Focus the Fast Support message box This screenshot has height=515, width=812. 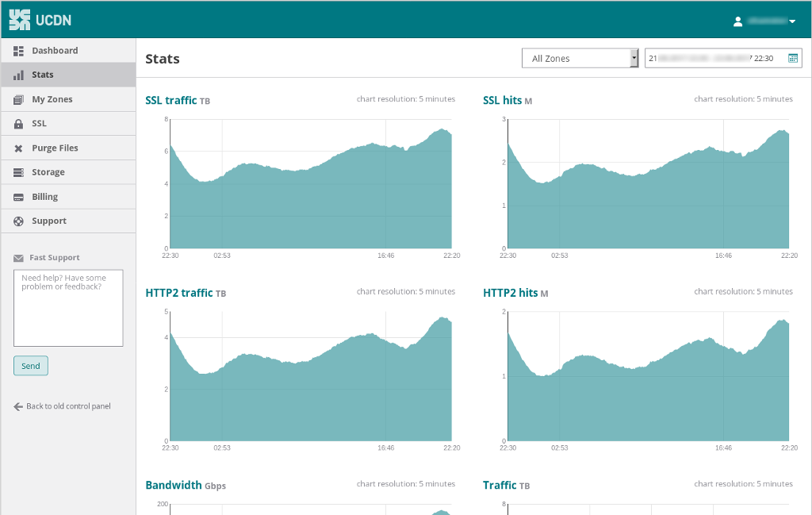(x=68, y=308)
